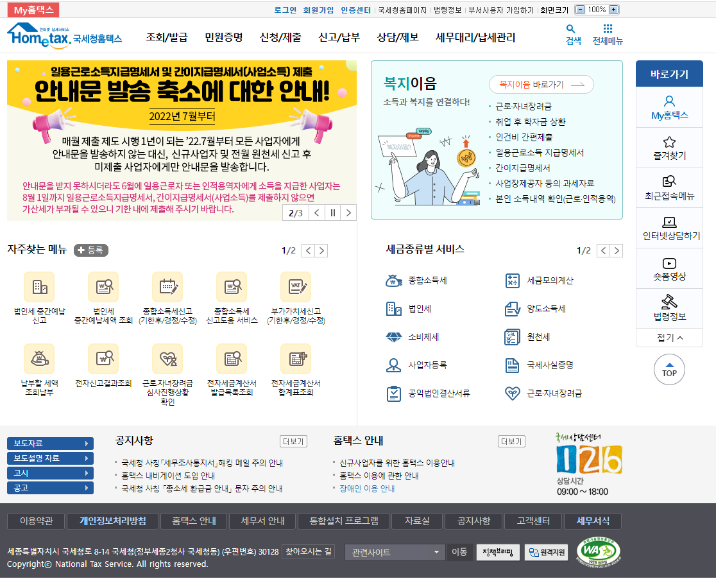Select the 양도소득세 service
Image resolution: width=716 pixels, height=588 pixels.
tap(535, 309)
